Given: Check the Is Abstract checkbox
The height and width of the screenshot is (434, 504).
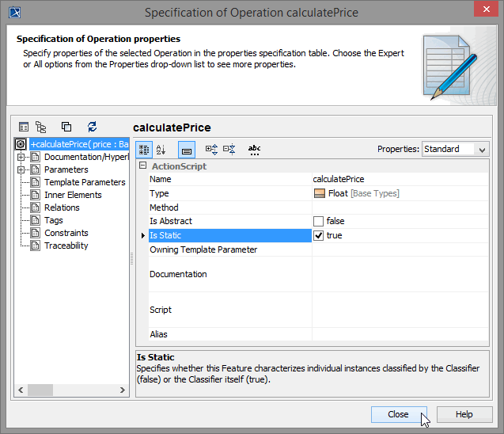Looking at the screenshot, I should [x=319, y=221].
